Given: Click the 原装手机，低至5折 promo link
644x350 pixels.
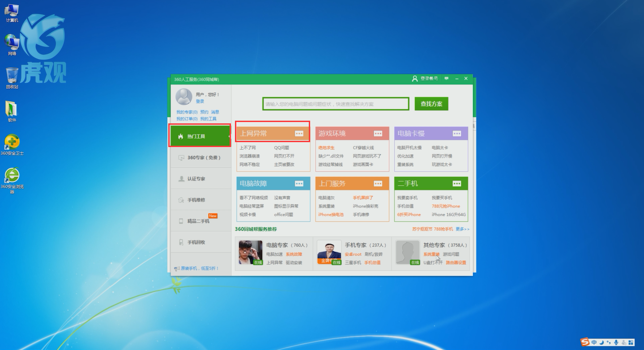Looking at the screenshot, I should tap(200, 268).
